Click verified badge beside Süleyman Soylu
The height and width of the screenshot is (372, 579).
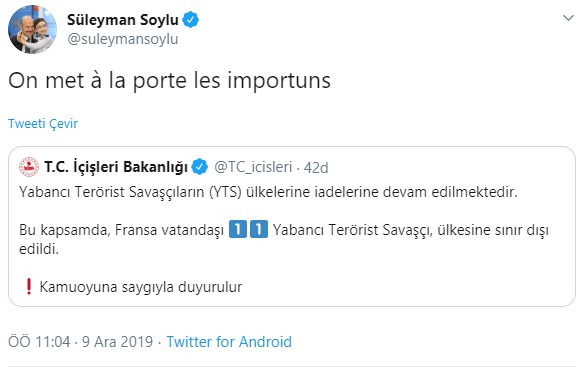[191, 20]
